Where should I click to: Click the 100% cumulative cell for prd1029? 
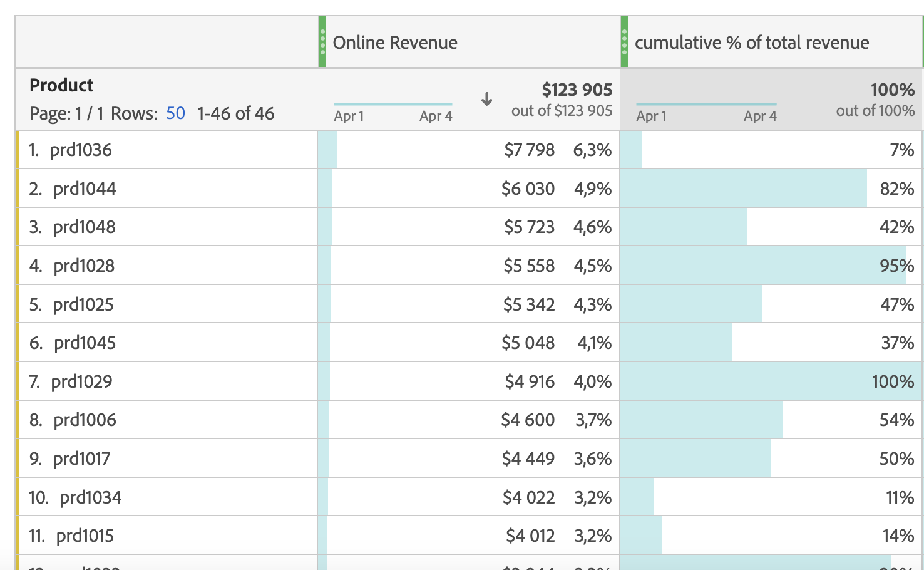click(771, 381)
